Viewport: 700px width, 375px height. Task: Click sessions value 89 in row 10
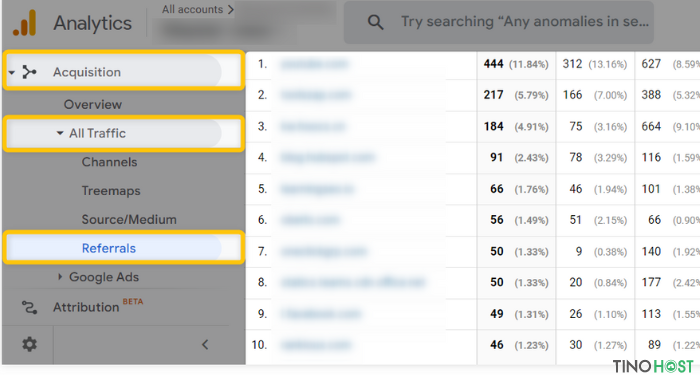654,345
